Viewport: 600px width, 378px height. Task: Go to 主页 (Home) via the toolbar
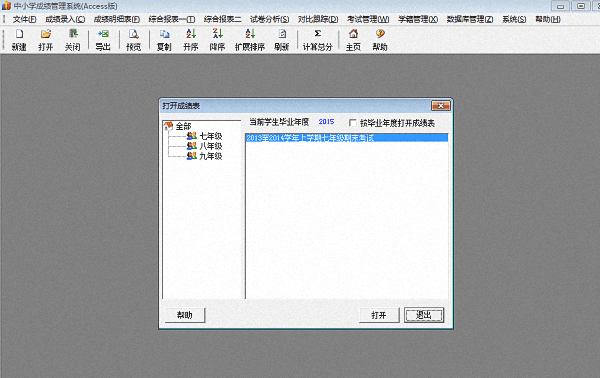pos(353,39)
